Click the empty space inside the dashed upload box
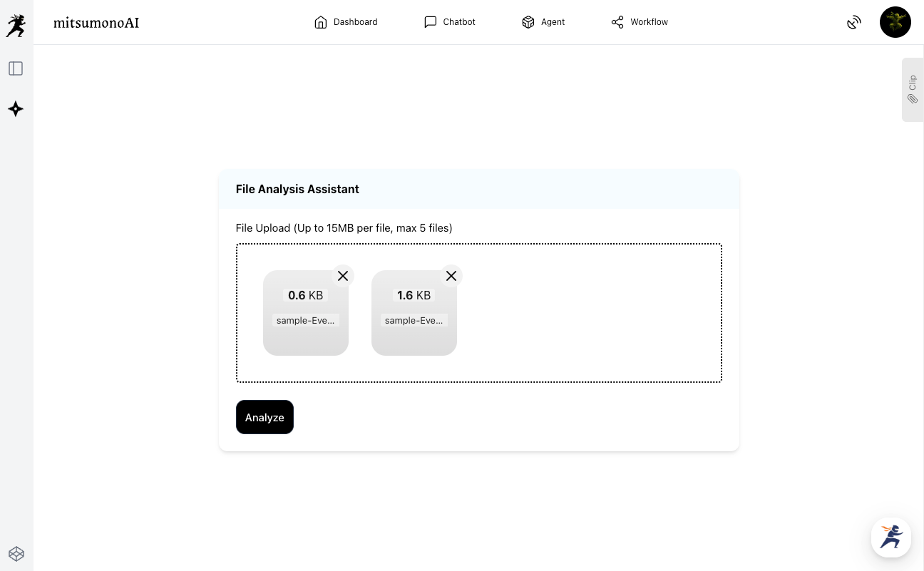This screenshot has height=571, width=924. 592,314
